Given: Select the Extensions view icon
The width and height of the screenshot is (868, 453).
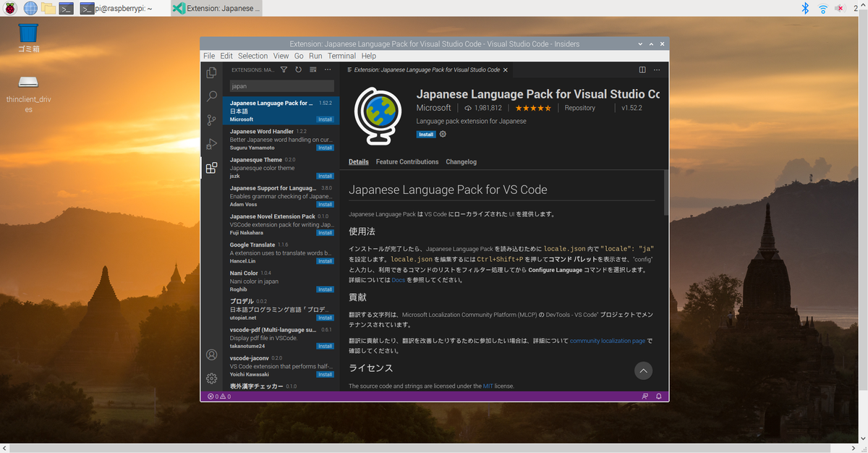Looking at the screenshot, I should [211, 168].
